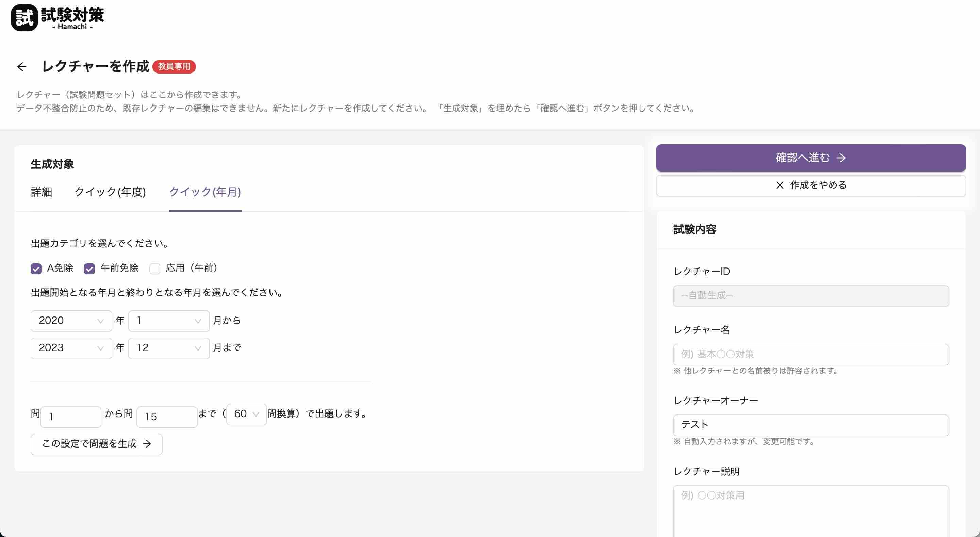Click the 試験対策 Hamachi logo
The width and height of the screenshot is (980, 537).
click(x=58, y=17)
